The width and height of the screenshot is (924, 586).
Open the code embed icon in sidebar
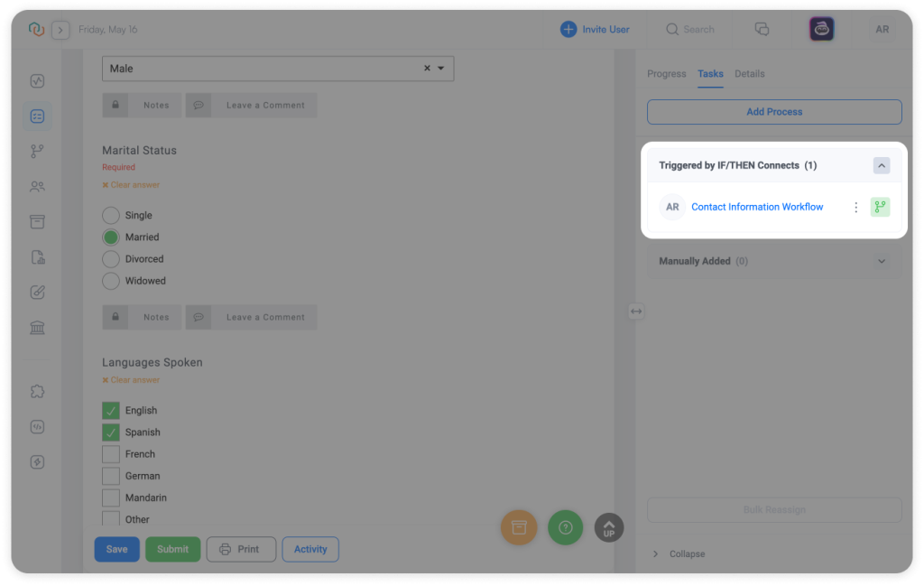click(37, 427)
